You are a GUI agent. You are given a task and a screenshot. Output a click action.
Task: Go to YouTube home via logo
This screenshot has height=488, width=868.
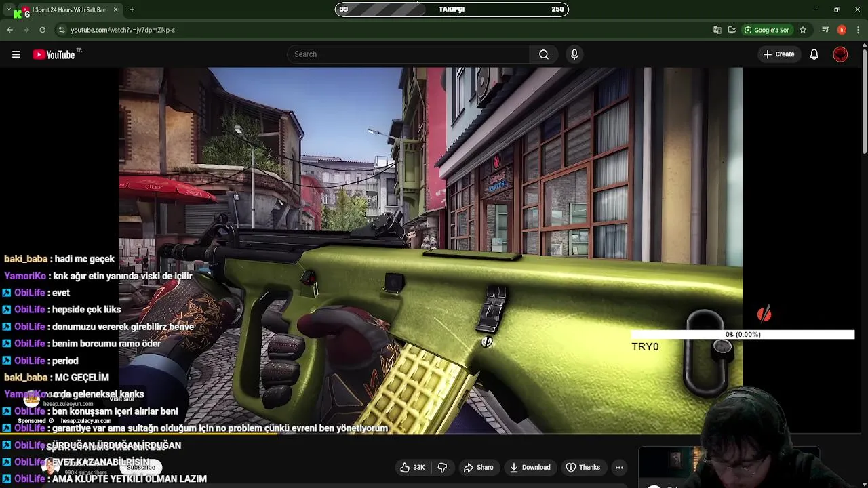click(54, 54)
